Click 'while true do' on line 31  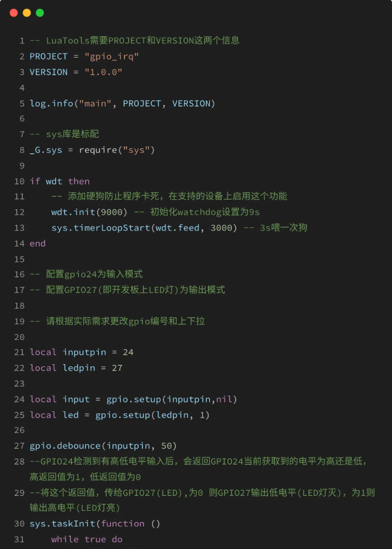87,540
